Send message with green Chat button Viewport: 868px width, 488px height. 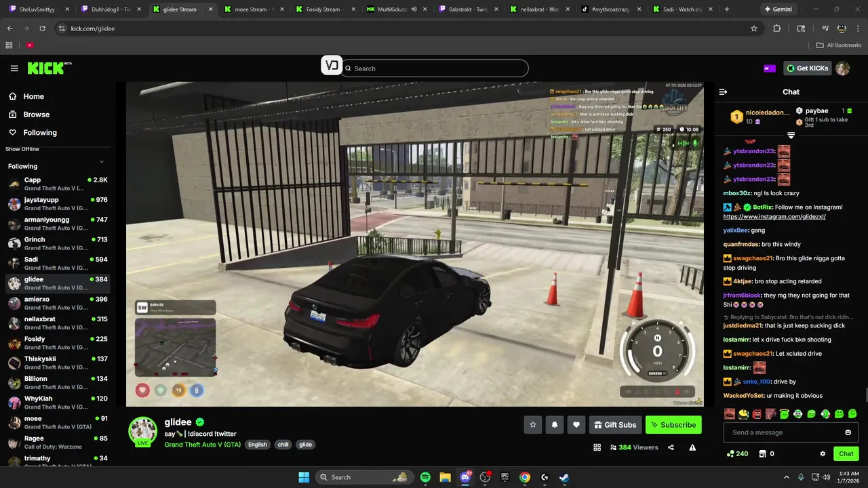(846, 453)
